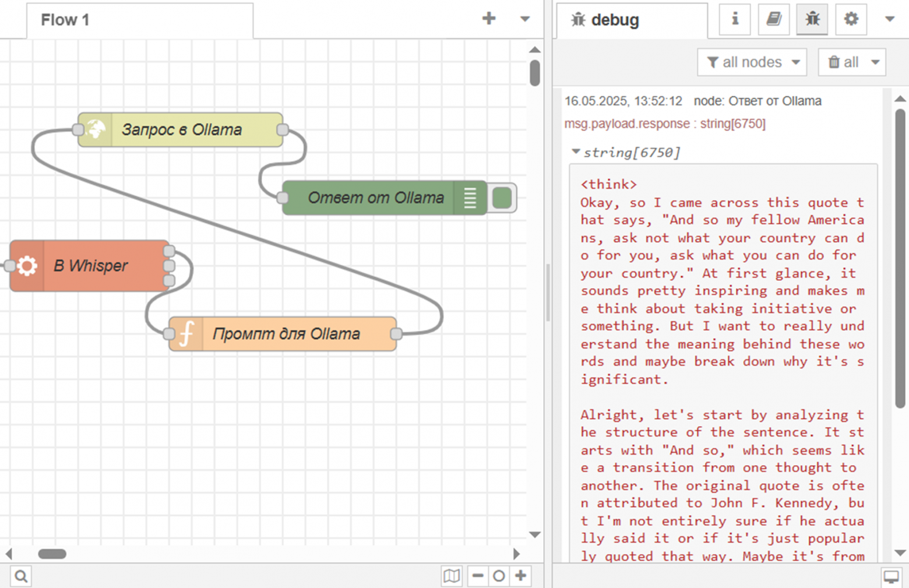909x588 pixels.
Task: Open the help book sidebar icon
Action: 773,20
